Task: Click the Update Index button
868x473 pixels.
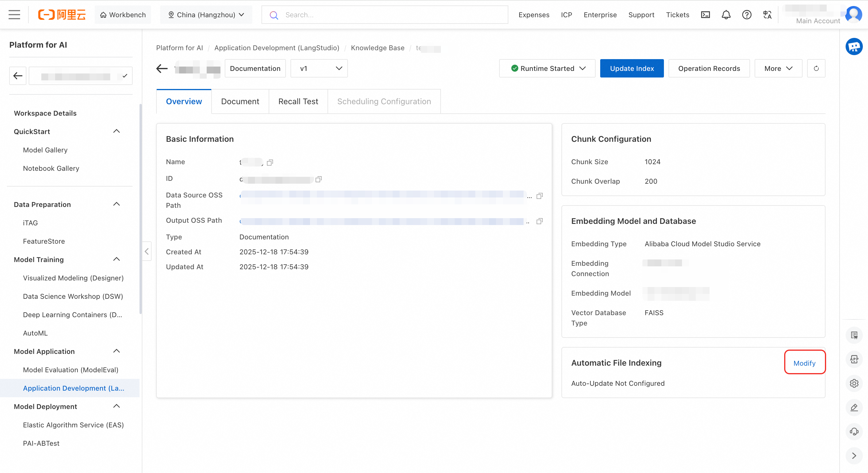Action: coord(631,68)
